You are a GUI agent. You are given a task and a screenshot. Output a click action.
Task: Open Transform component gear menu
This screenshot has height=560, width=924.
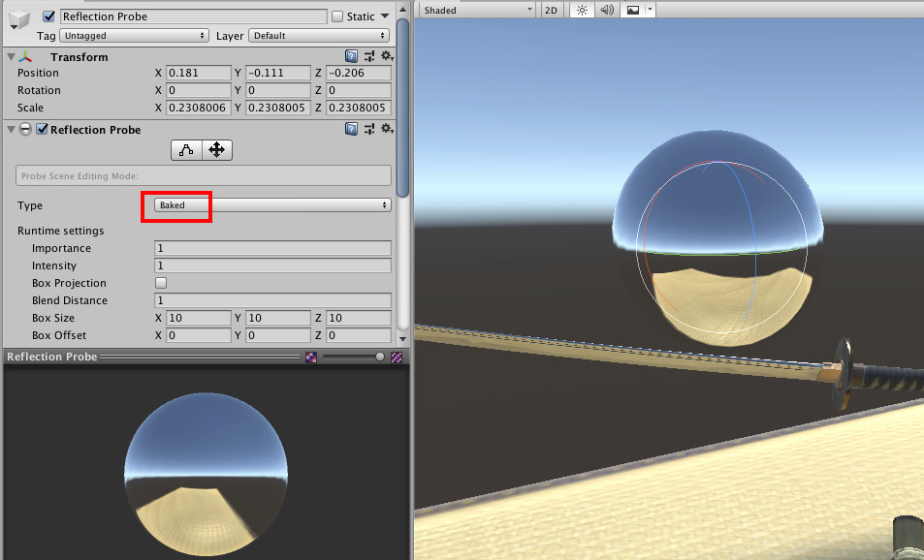pos(387,56)
